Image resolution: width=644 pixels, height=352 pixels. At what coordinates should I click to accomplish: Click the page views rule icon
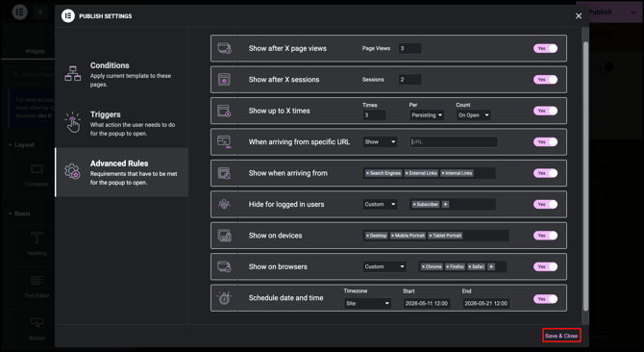pos(224,48)
